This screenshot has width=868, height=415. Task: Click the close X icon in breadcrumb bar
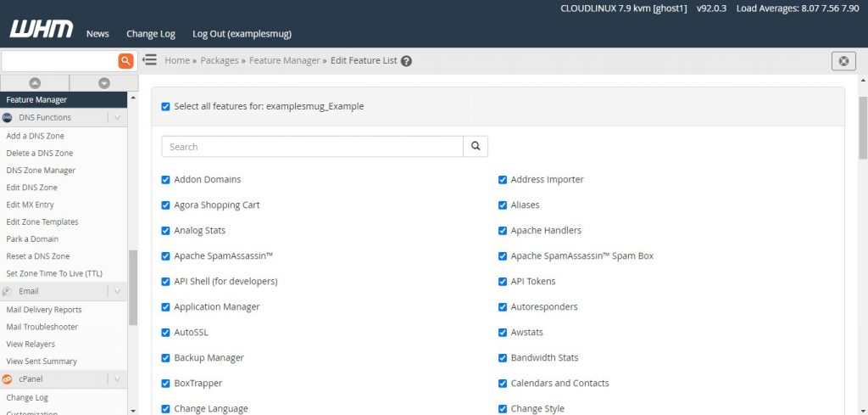[843, 61]
